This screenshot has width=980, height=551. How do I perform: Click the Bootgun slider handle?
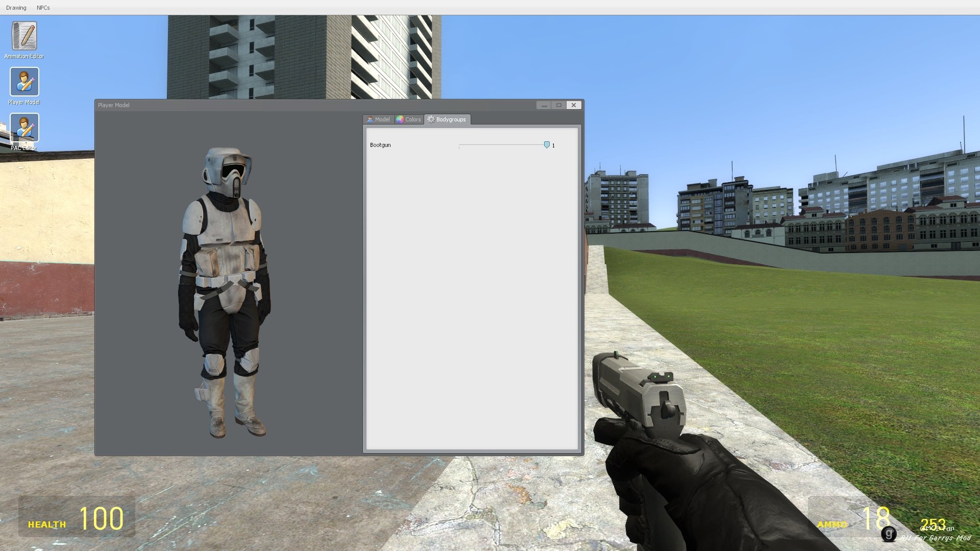point(547,145)
